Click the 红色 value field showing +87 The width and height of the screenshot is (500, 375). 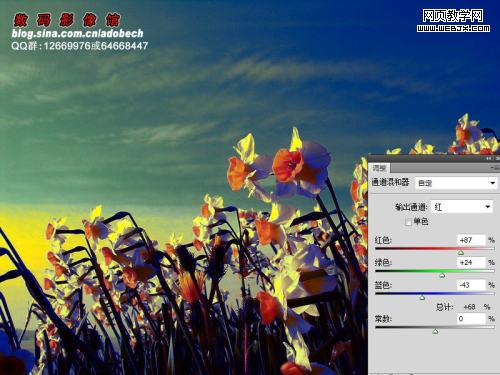click(471, 240)
